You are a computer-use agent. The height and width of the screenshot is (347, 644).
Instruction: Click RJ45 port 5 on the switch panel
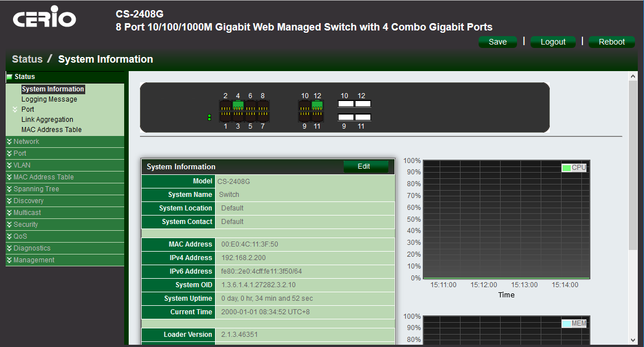click(x=251, y=116)
